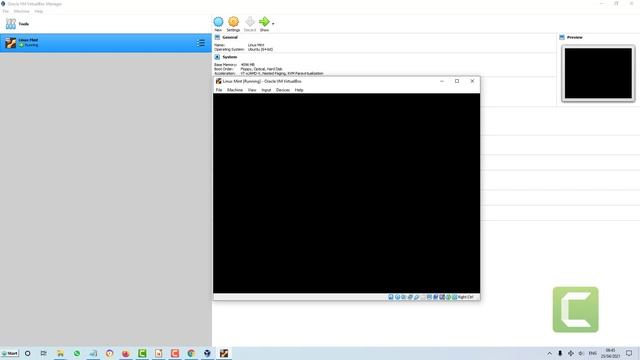Click the "Linux Mint" name value in General
This screenshot has width=640, height=360.
(x=256, y=45)
